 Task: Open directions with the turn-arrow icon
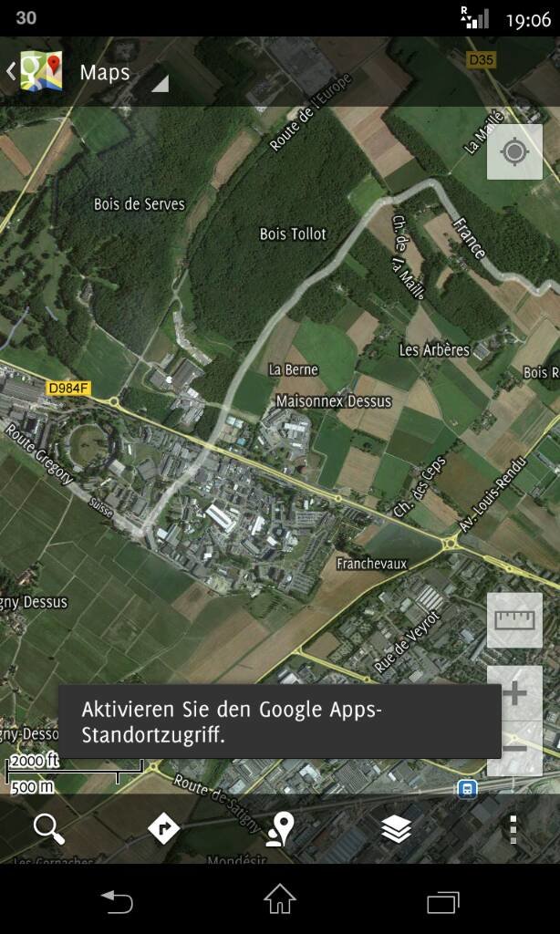point(163,827)
